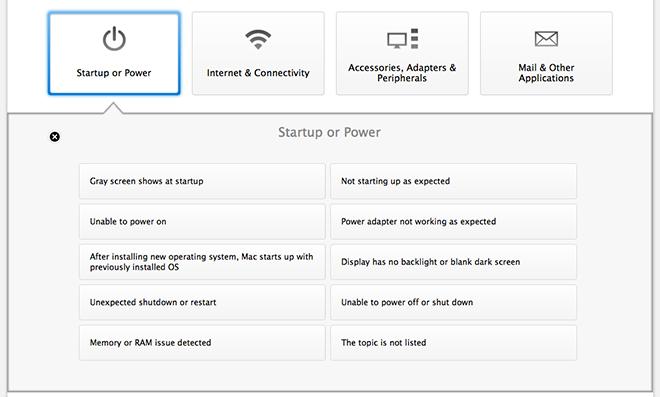
Task: Select Unexpected shutdown or restart
Action: pyautogui.click(x=202, y=302)
